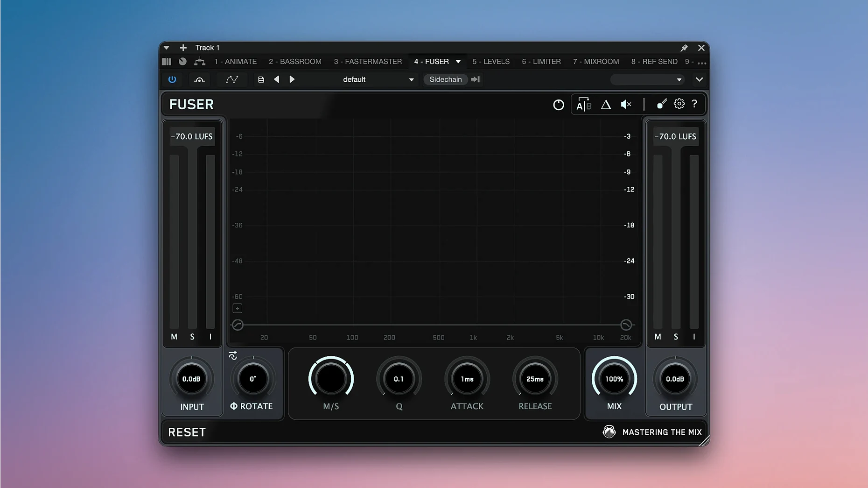The height and width of the screenshot is (488, 868).
Task: Toggle the speaker mute icon
Action: click(x=626, y=105)
